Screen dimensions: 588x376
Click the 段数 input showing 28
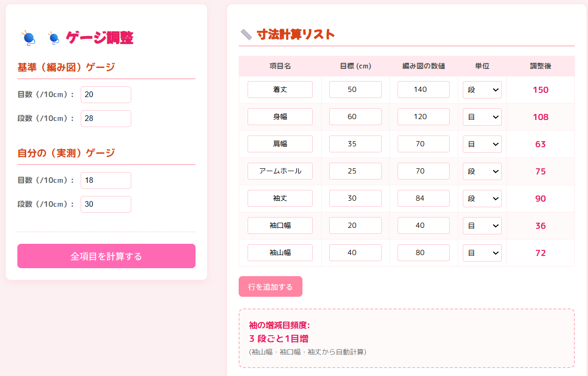(106, 118)
